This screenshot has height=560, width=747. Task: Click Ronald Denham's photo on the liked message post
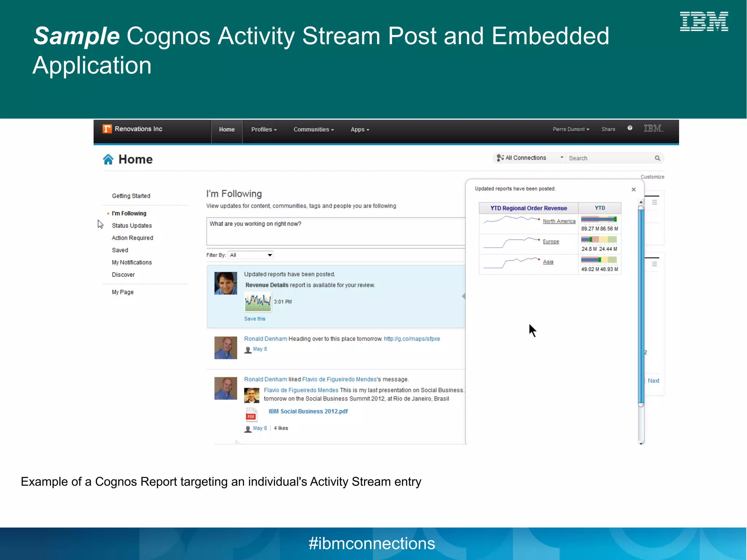click(225, 388)
